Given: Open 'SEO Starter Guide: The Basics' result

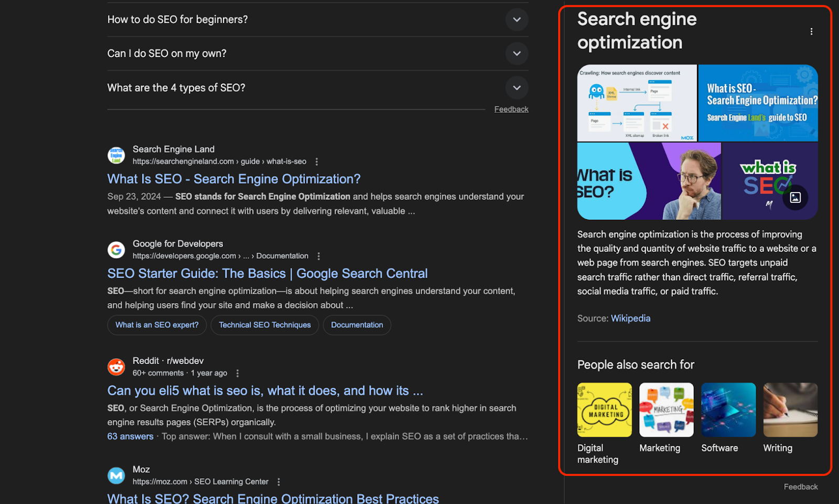Looking at the screenshot, I should [267, 273].
